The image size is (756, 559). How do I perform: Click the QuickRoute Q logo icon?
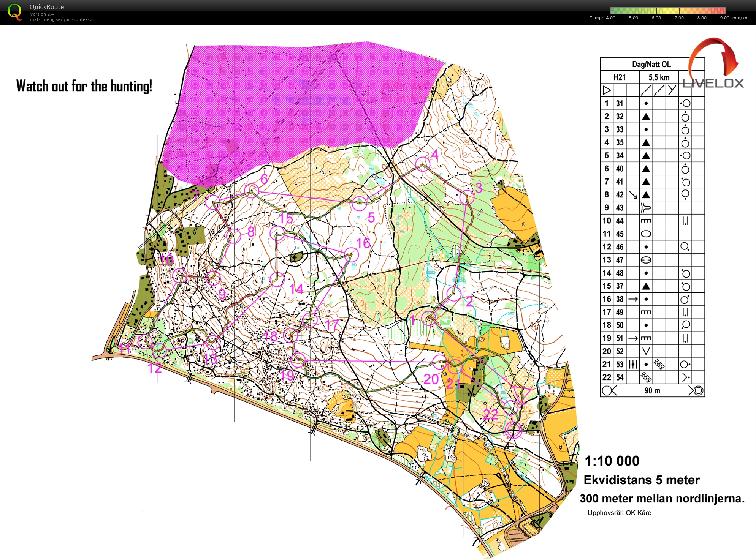[x=14, y=12]
